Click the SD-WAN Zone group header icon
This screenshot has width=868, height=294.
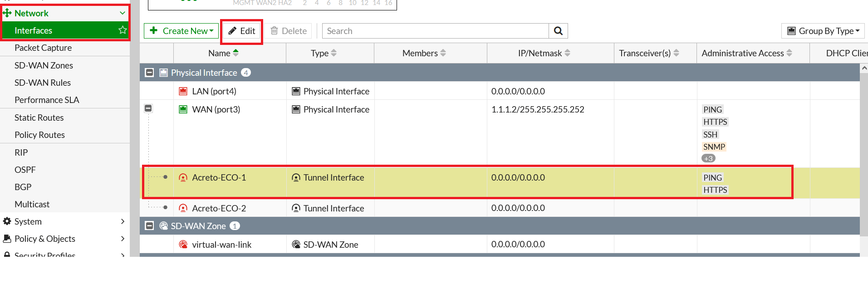[x=164, y=226]
